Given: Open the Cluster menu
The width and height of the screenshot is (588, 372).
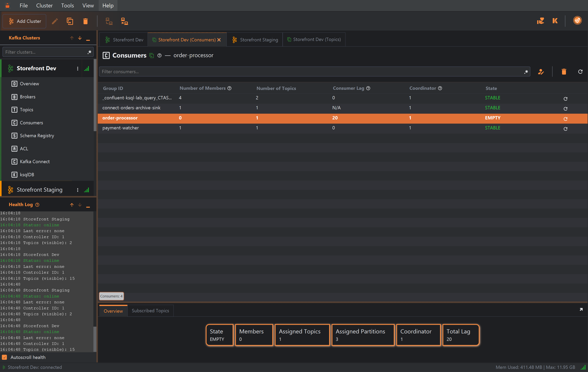Looking at the screenshot, I should click(44, 5).
